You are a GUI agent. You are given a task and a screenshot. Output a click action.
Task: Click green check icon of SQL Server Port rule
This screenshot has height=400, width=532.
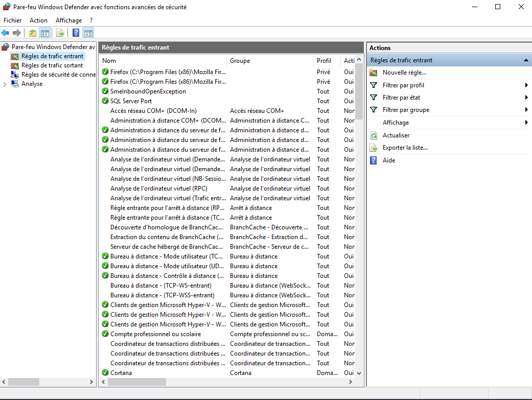pos(105,101)
